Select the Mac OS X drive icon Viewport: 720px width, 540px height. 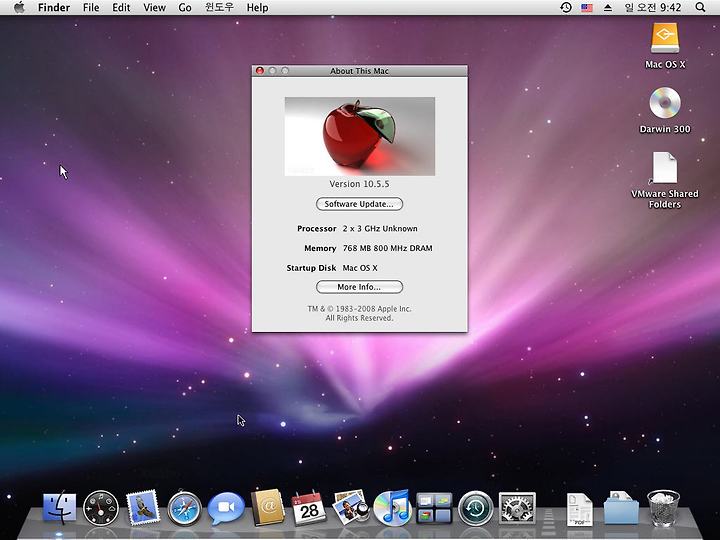665,38
